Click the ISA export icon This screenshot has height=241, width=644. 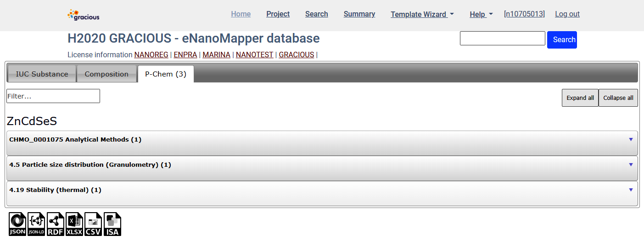pos(112,224)
